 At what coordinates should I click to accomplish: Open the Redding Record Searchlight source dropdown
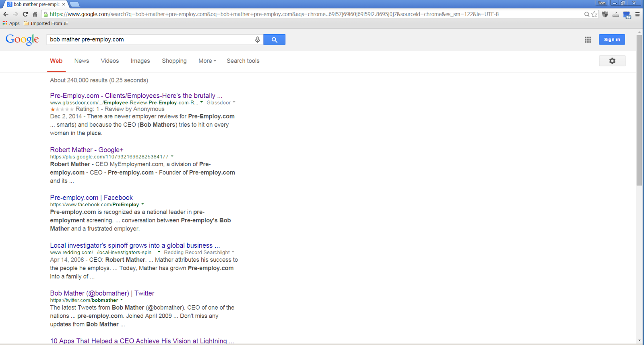(199, 253)
